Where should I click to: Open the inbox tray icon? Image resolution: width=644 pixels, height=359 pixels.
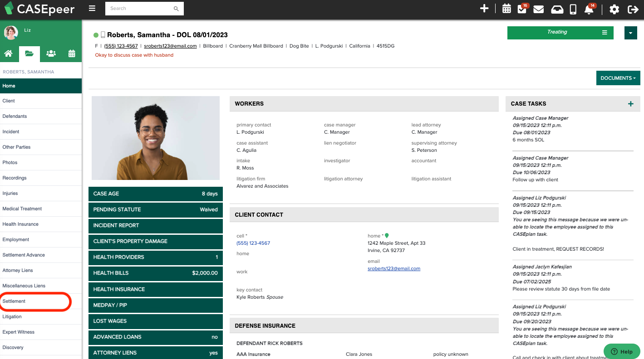(557, 9)
